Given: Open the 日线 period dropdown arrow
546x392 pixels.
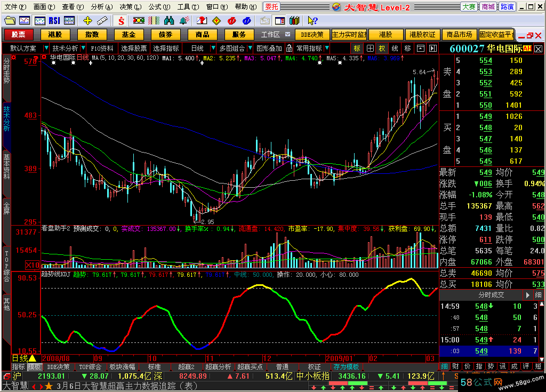Looking at the screenshot, I should [x=213, y=48].
